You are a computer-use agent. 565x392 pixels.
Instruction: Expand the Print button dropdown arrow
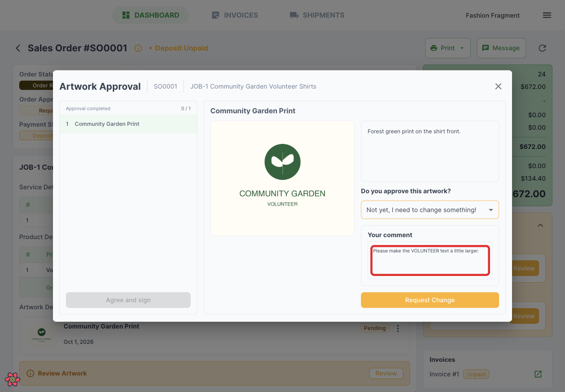462,48
